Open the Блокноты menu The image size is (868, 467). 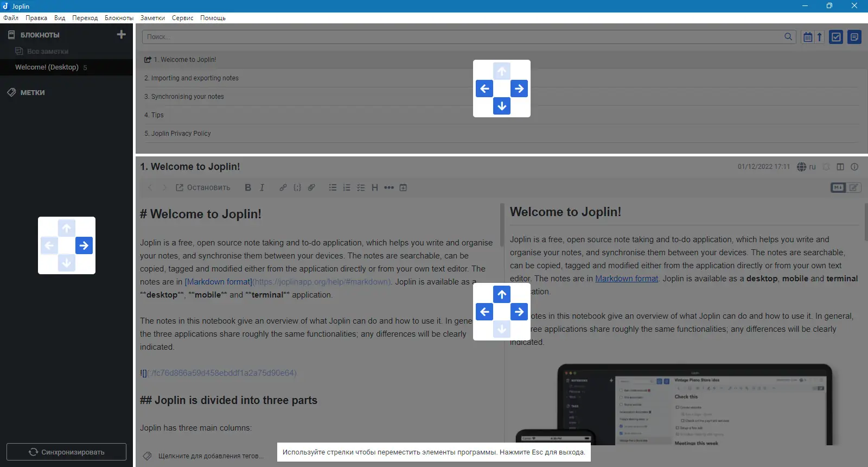point(119,18)
